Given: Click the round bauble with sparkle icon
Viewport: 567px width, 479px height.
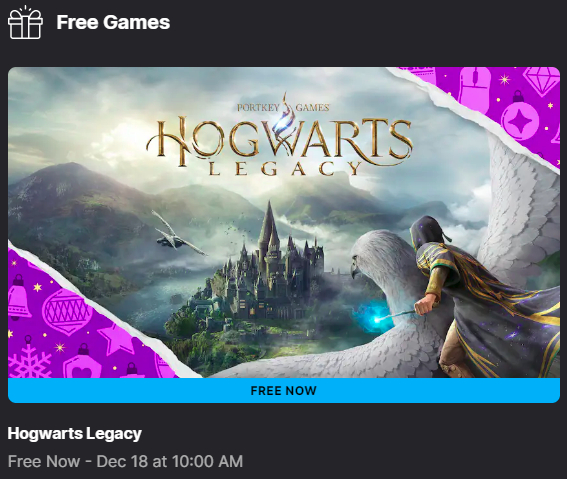Looking at the screenshot, I should click(x=520, y=118).
